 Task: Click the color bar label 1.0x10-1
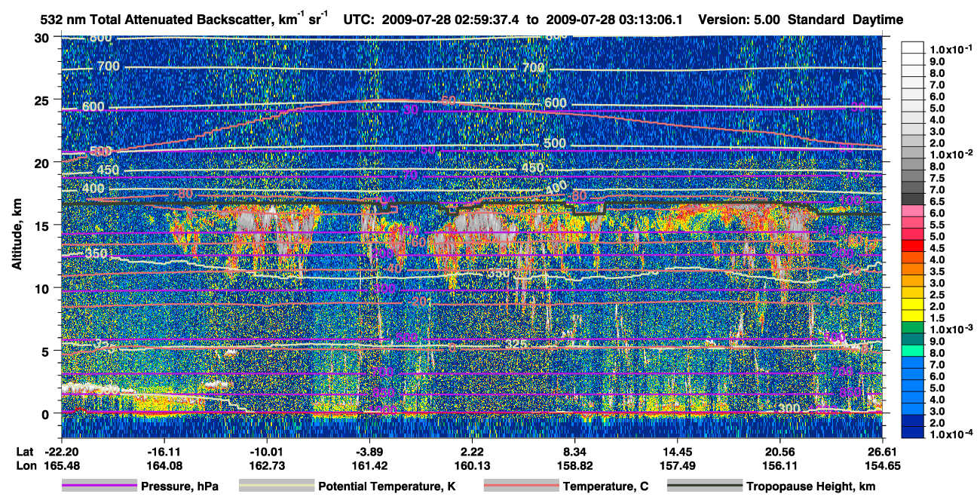[950, 49]
